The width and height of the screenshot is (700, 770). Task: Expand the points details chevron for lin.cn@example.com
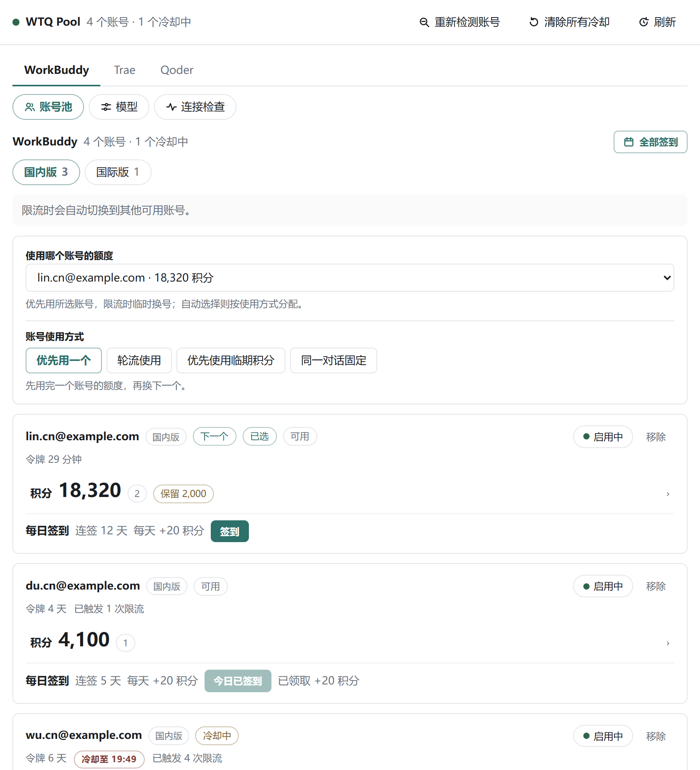668,494
